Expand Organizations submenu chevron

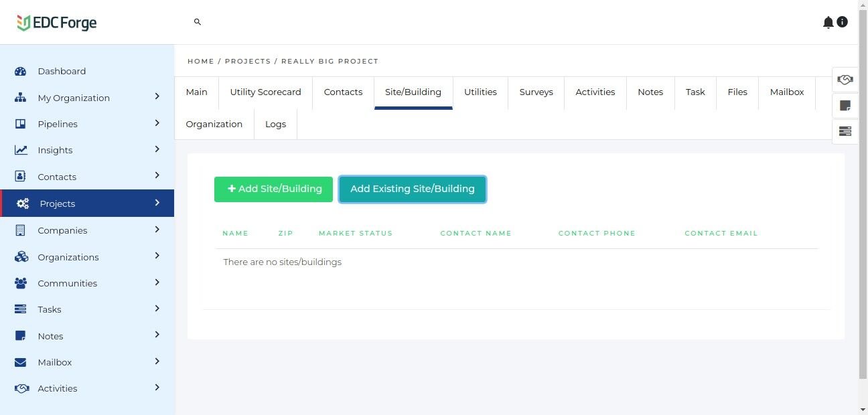click(157, 256)
